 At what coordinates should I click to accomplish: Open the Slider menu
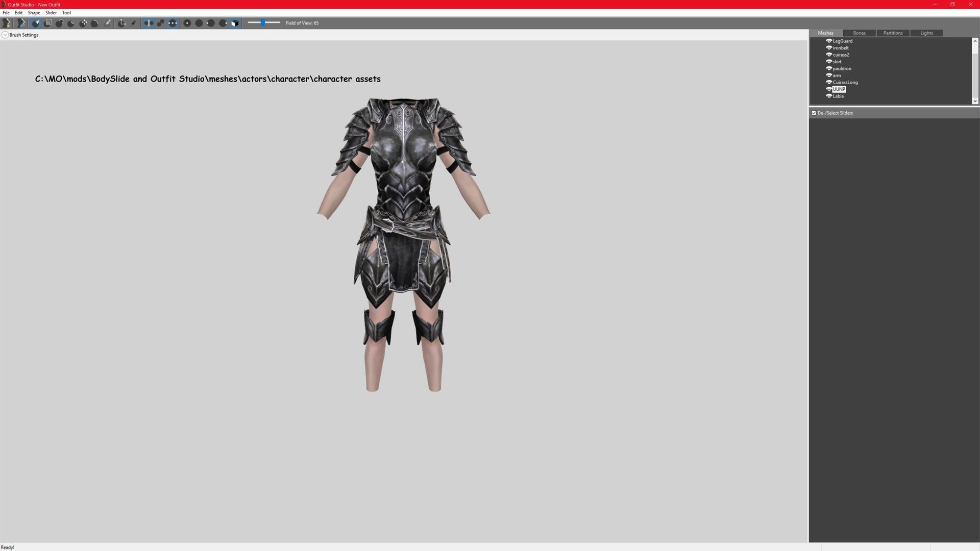coord(51,13)
